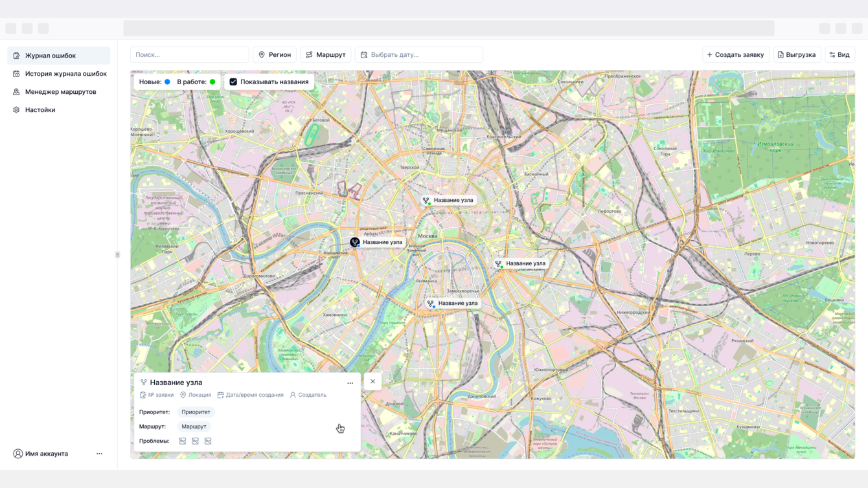Click node marker icon near Замоскворечье

click(431, 304)
